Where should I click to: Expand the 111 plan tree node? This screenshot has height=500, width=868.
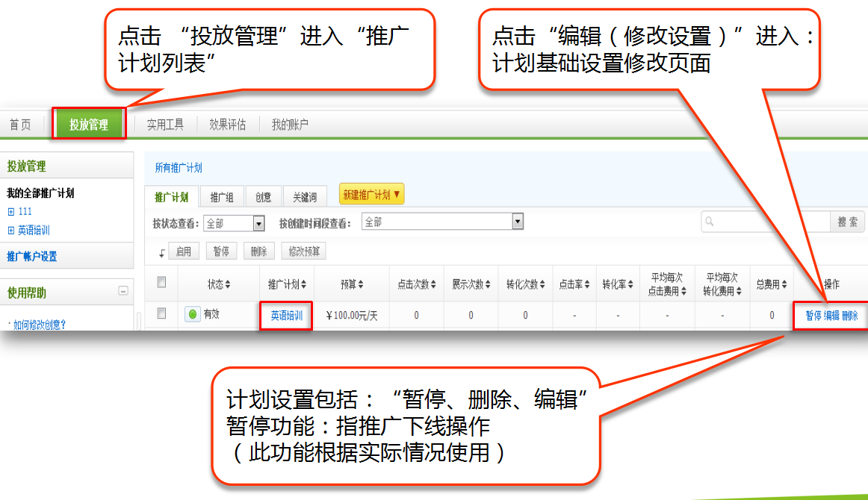pos(11,212)
